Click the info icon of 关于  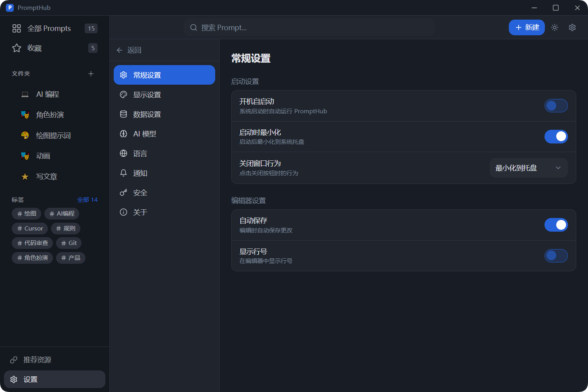[123, 212]
